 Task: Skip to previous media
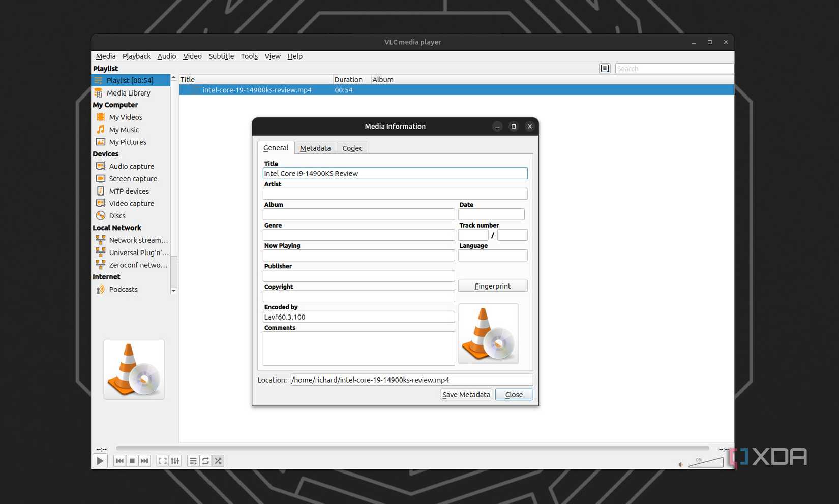point(120,460)
